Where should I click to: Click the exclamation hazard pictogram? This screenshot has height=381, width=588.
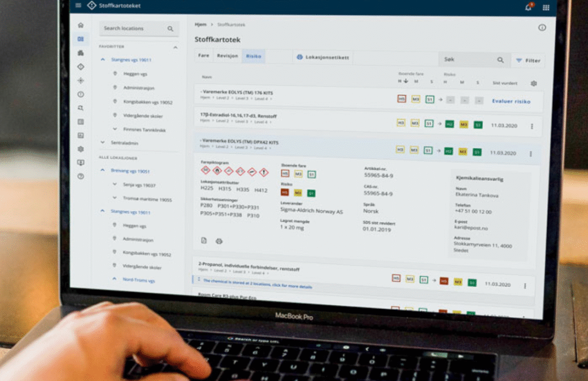pos(264,172)
